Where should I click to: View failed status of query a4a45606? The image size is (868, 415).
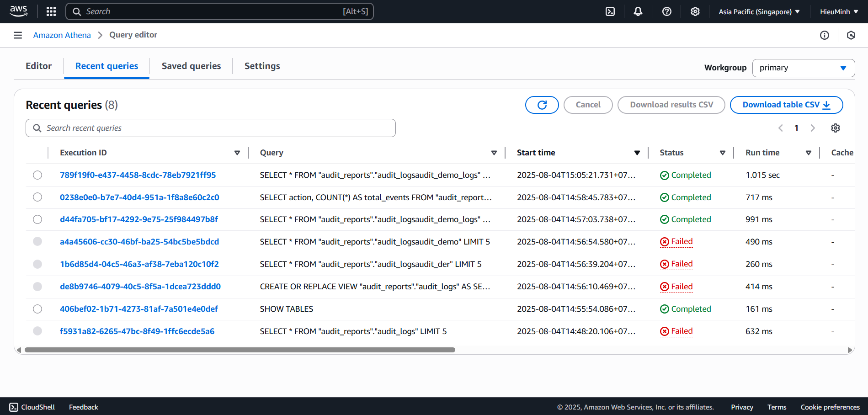[x=676, y=242]
